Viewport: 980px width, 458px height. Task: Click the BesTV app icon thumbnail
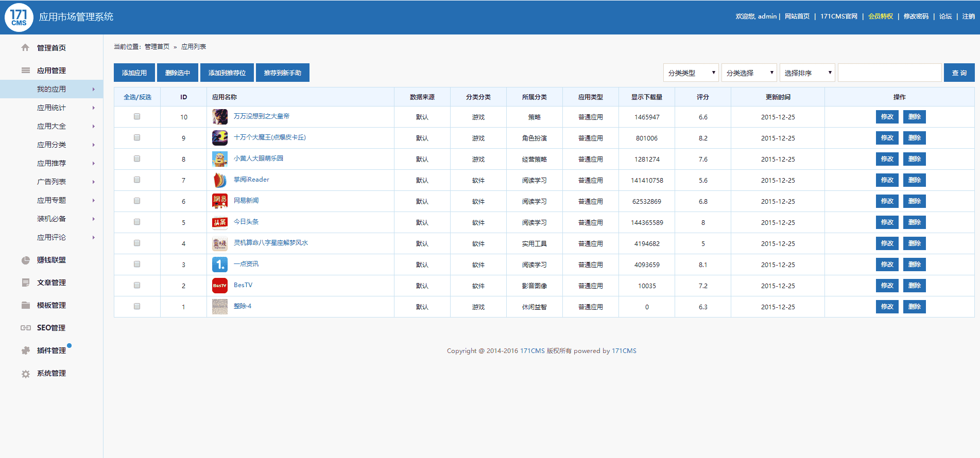pos(220,286)
